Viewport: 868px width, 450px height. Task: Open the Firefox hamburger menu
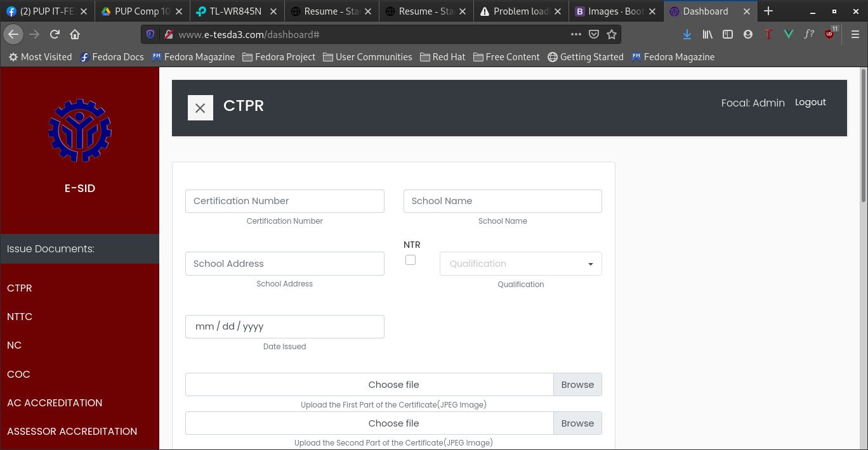(855, 34)
